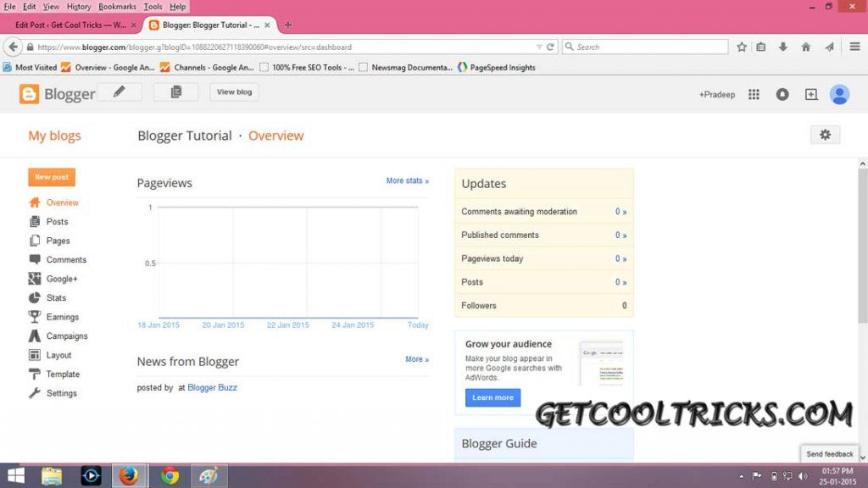Click the pencil create-post icon
Image resolution: width=868 pixels, height=488 pixels.
coord(119,91)
